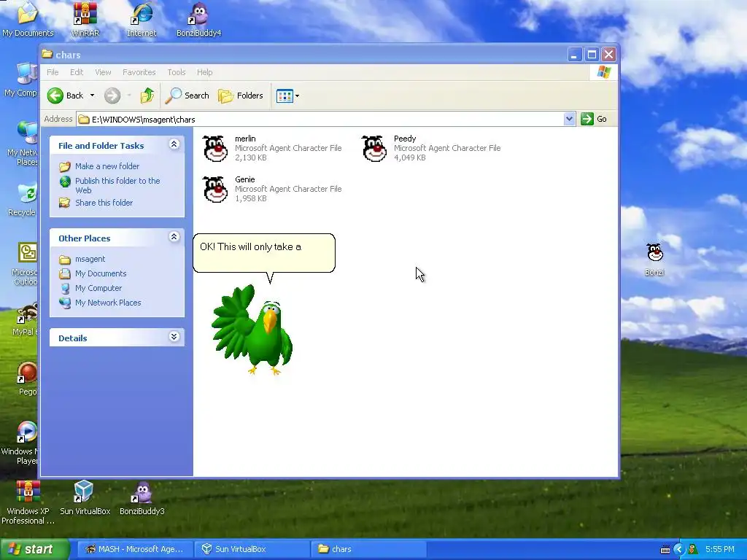Image resolution: width=747 pixels, height=560 pixels.
Task: Switch to Sun VirtualBox taskbar button
Action: click(252, 549)
